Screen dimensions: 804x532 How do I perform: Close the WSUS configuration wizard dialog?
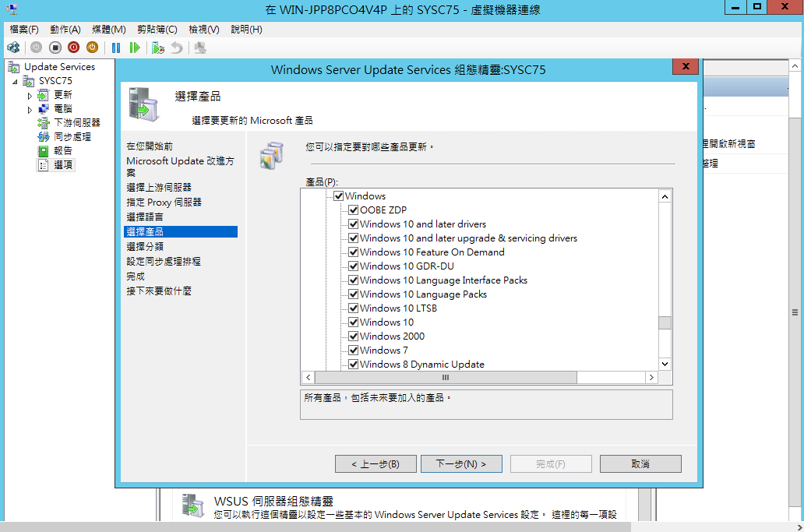[686, 67]
